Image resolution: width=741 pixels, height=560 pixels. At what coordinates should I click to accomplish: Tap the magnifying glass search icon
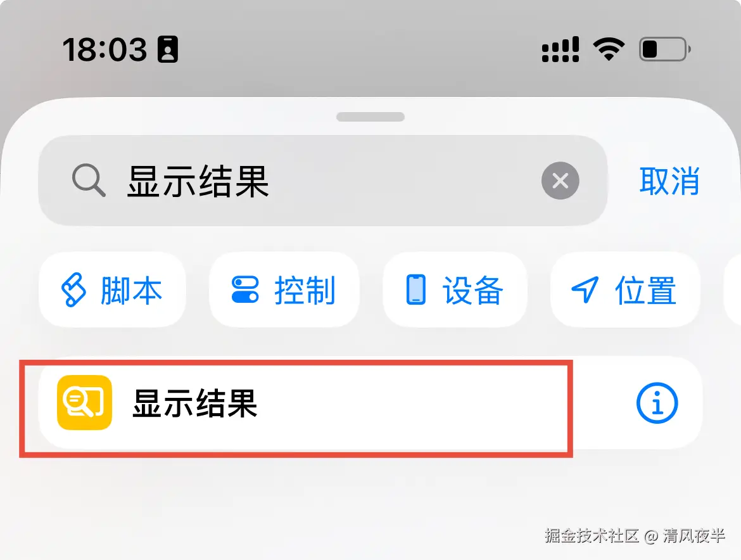pos(89,180)
